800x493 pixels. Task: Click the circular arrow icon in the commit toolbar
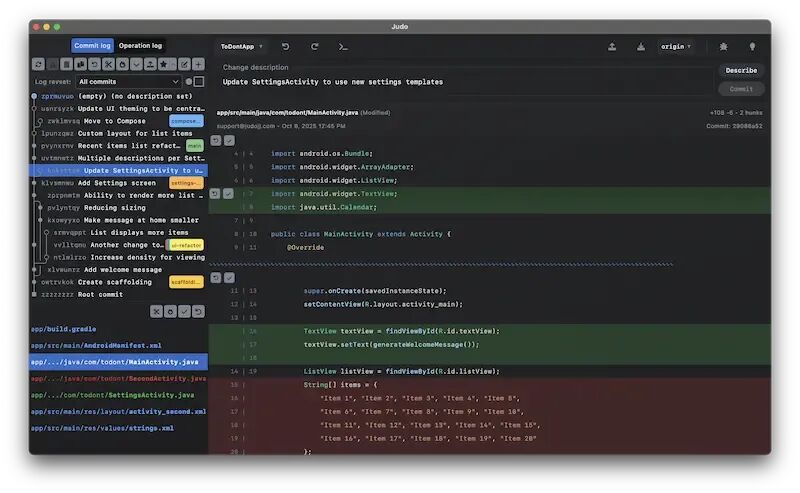(x=122, y=64)
